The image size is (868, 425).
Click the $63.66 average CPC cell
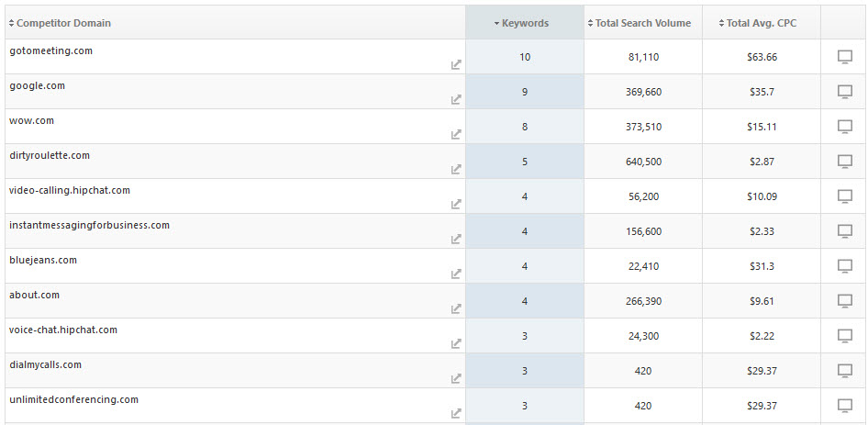[762, 57]
